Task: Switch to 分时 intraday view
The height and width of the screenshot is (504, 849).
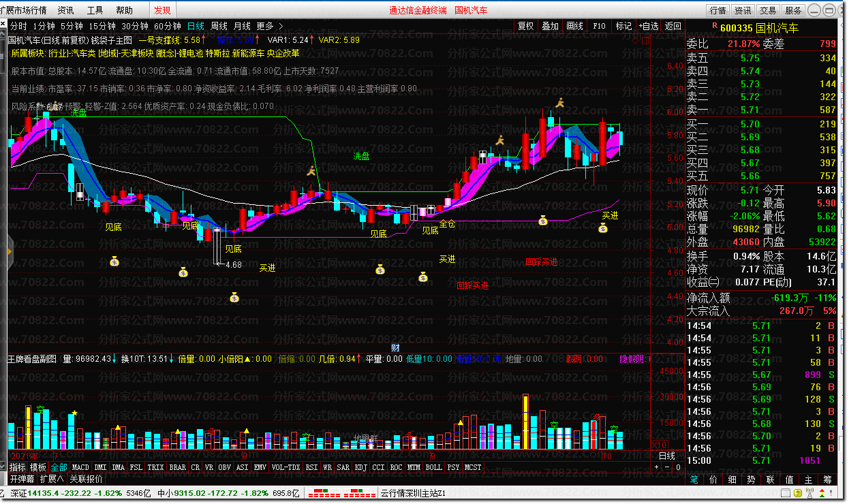Action: pyautogui.click(x=18, y=27)
